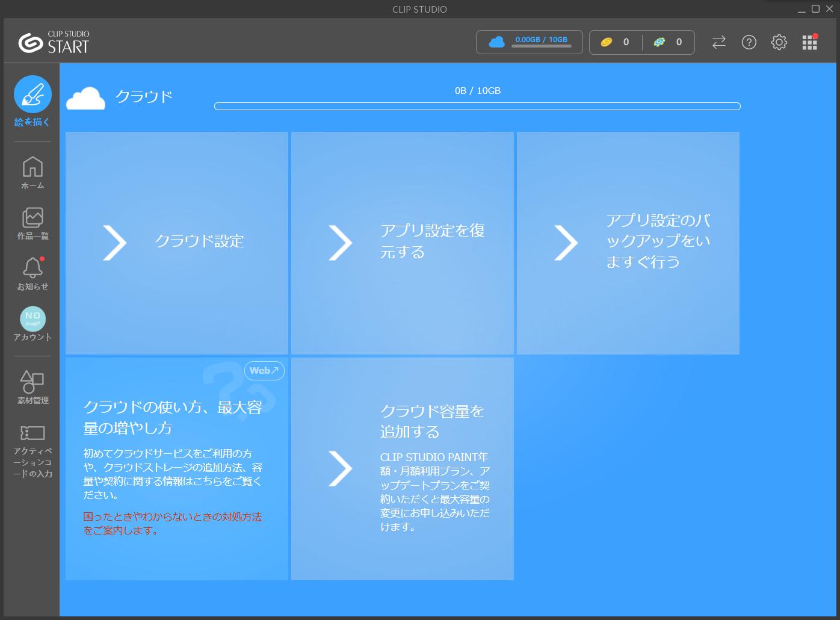The height and width of the screenshot is (620, 840).
Task: Open the apps grid menu
Action: point(809,42)
